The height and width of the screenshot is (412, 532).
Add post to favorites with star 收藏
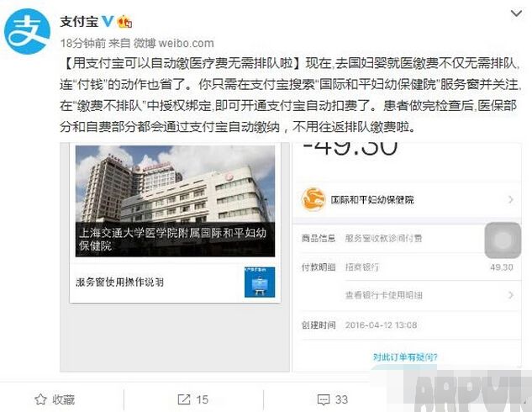(55, 399)
